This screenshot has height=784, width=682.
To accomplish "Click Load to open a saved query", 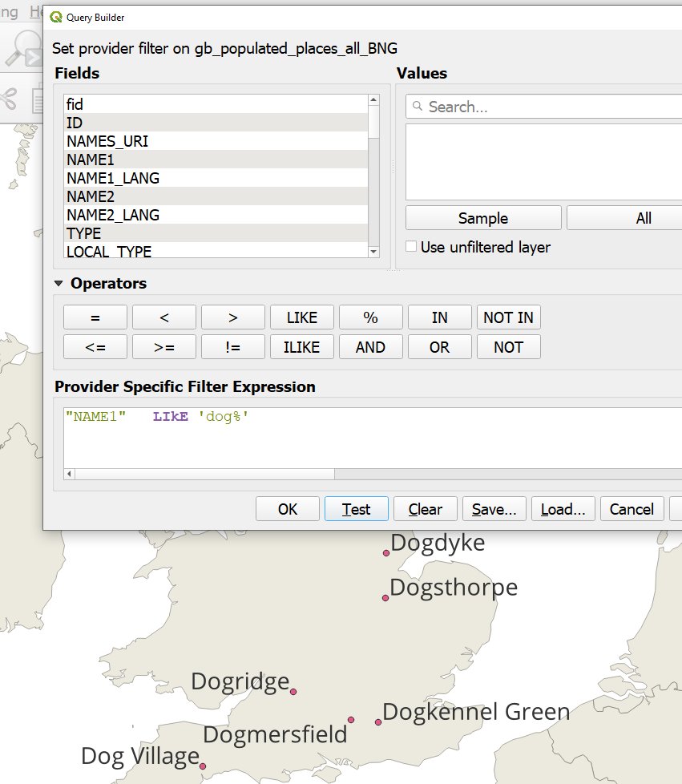I will pyautogui.click(x=563, y=508).
